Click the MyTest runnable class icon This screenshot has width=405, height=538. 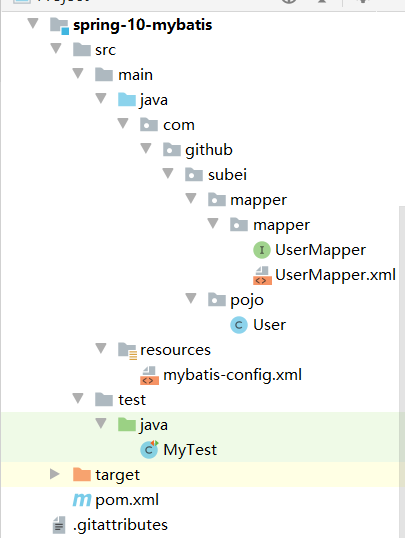[149, 449]
